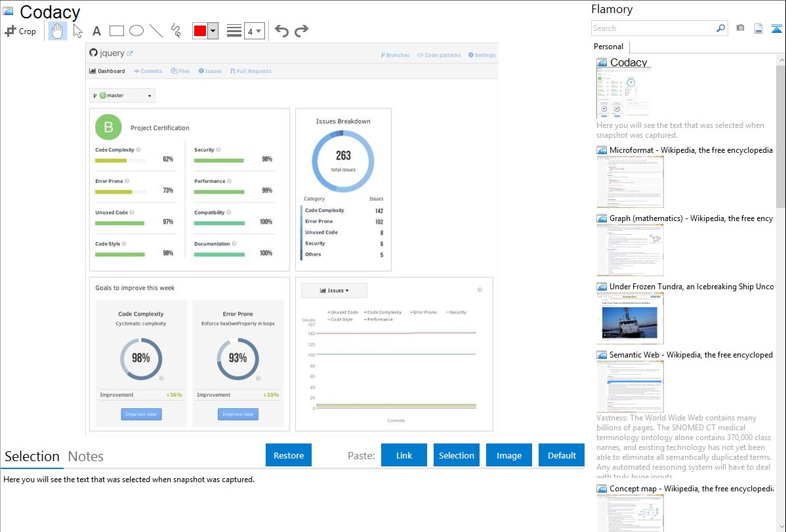Click the Microformat - Wikipedia title
This screenshot has height=532, width=786.
pos(691,150)
